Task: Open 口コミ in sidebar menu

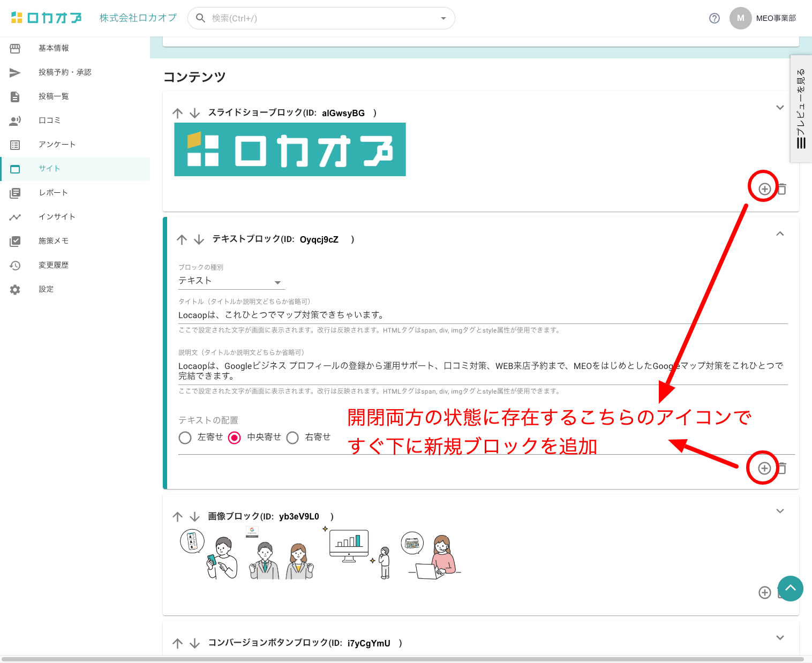Action: [x=49, y=120]
